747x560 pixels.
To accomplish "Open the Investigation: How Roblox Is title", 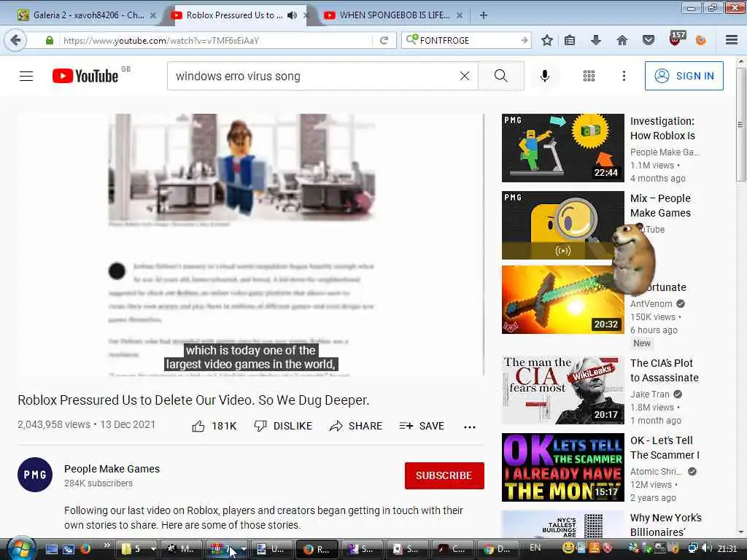I will [x=662, y=128].
